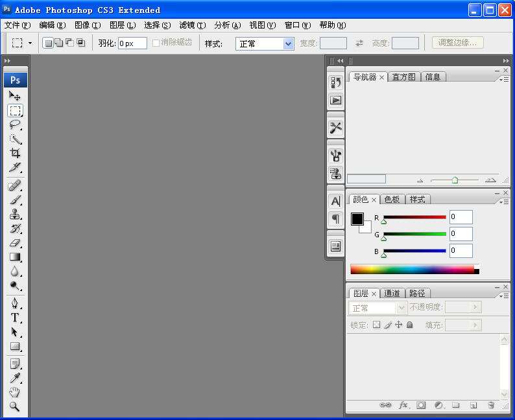Select the Blur tool

pyautogui.click(x=15, y=272)
